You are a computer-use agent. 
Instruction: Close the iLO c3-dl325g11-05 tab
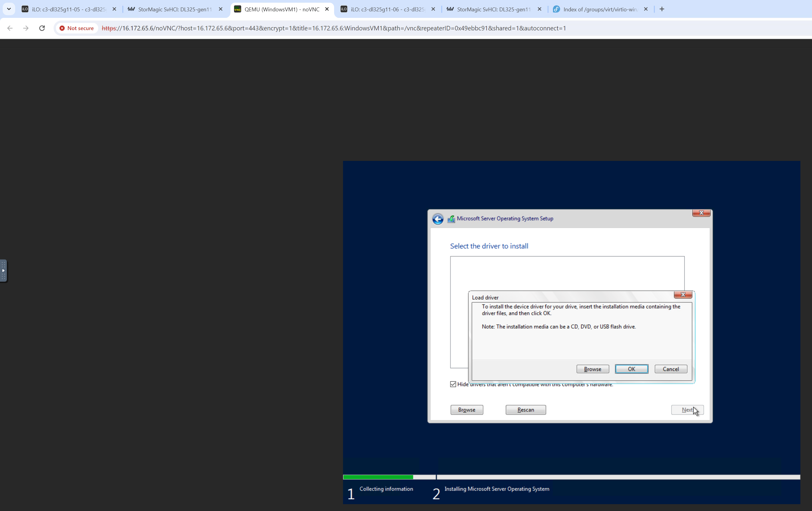point(114,9)
